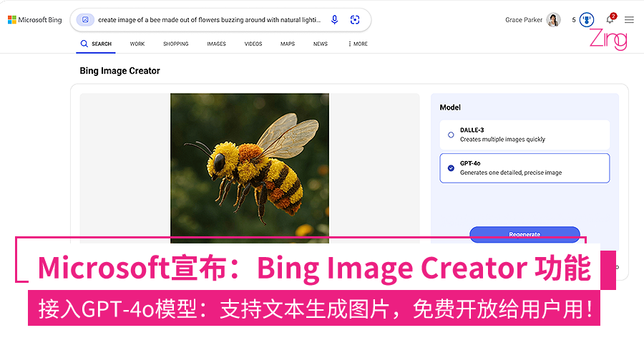The width and height of the screenshot is (644, 358).
Task: Select the DALLE-3 model radio button
Action: click(451, 135)
